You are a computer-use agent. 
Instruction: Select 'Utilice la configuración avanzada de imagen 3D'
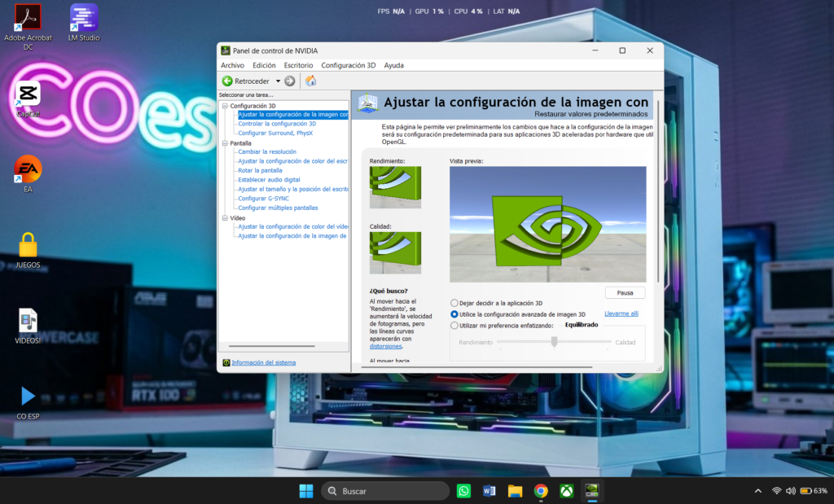tap(454, 314)
